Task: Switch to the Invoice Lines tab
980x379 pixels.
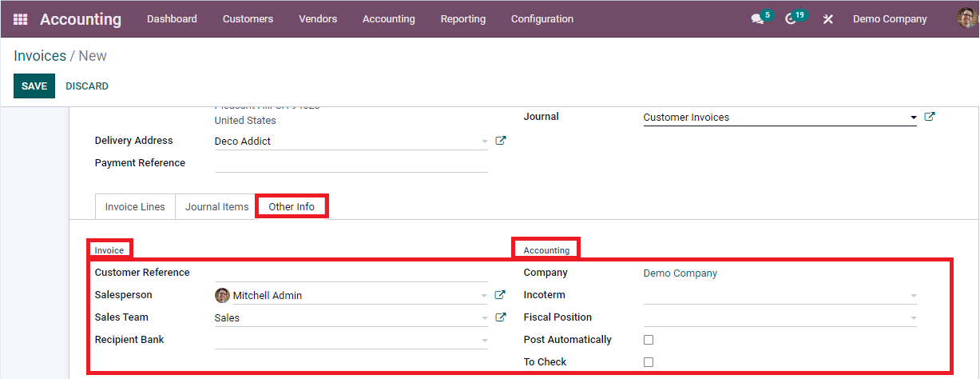Action: coord(135,206)
